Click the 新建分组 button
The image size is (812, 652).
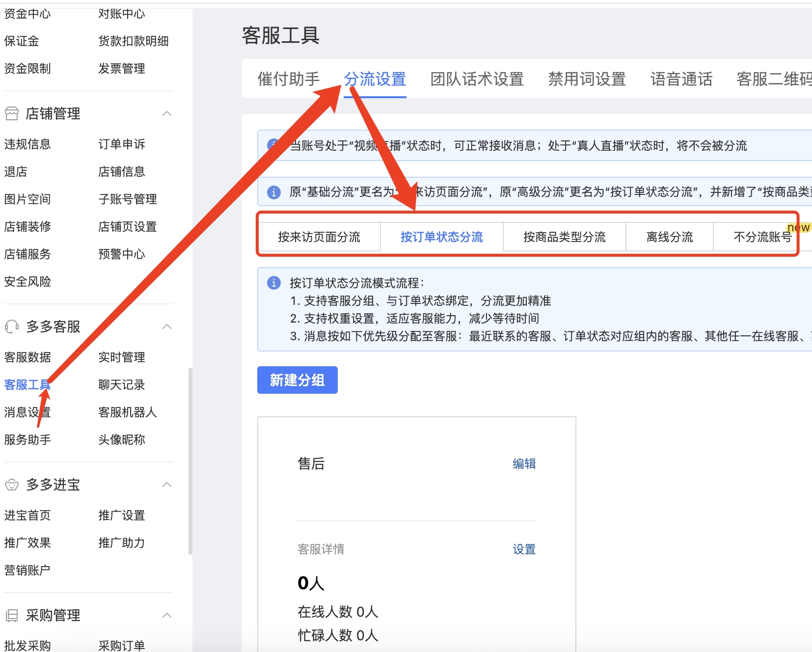click(x=298, y=380)
